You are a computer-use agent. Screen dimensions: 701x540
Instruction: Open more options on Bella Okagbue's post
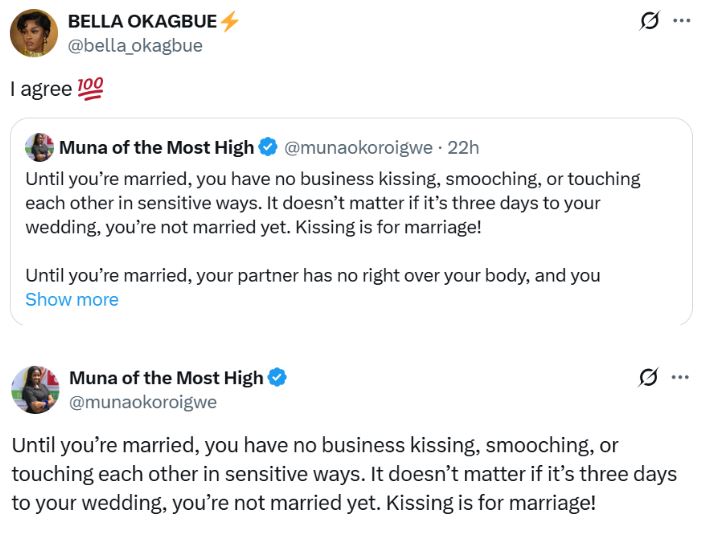click(681, 21)
